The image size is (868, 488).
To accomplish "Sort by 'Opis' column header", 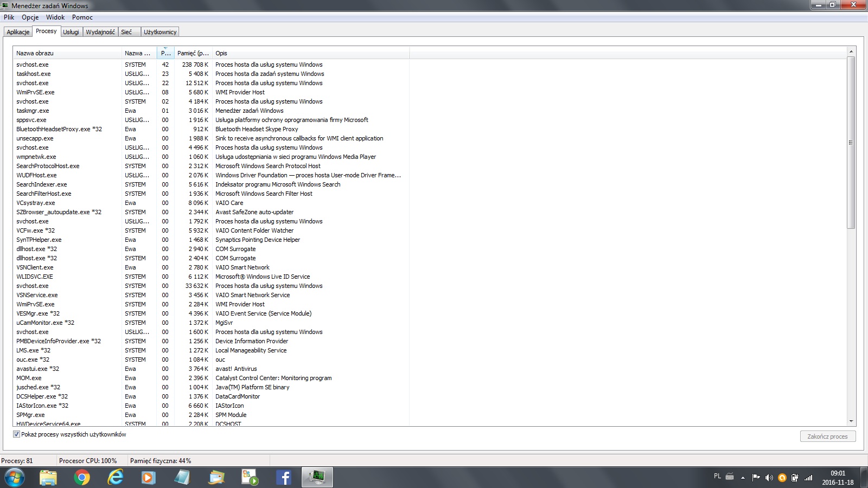I will [x=310, y=53].
